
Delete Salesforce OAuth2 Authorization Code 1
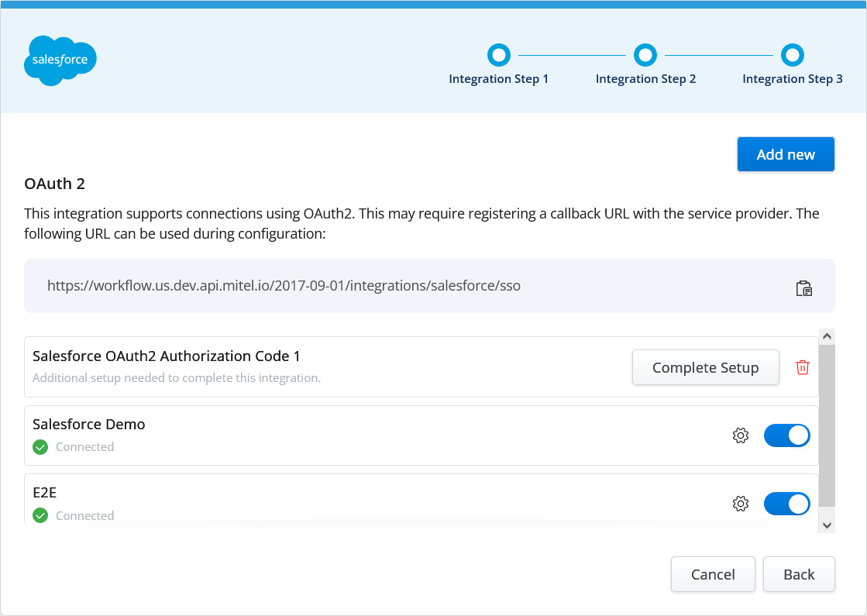point(803,367)
